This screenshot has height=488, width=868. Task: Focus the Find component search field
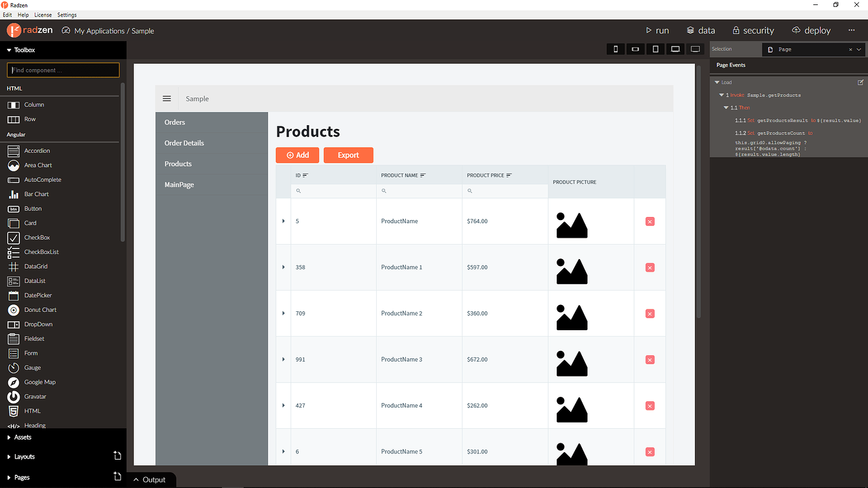point(63,70)
